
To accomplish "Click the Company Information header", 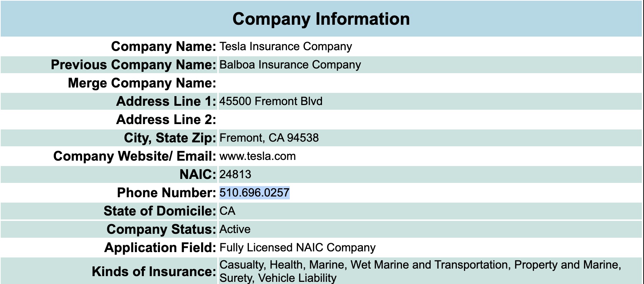I will [321, 19].
